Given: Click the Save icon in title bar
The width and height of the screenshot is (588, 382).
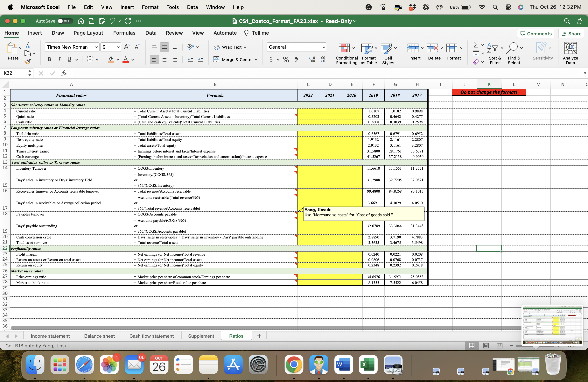Looking at the screenshot, I should coord(91,21).
